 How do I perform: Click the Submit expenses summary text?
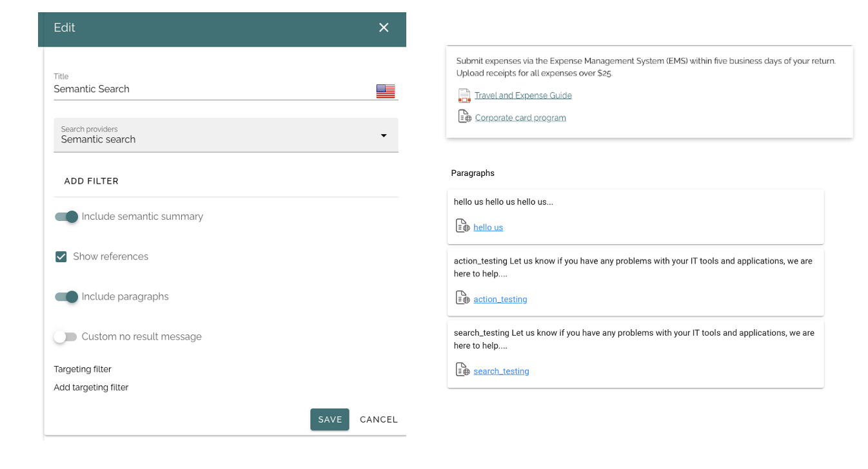[646, 67]
